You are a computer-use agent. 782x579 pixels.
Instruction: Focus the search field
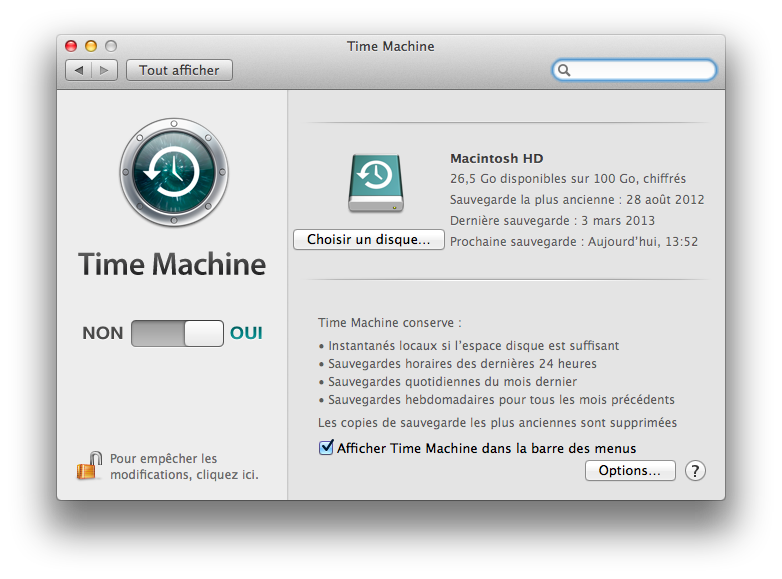coord(634,70)
